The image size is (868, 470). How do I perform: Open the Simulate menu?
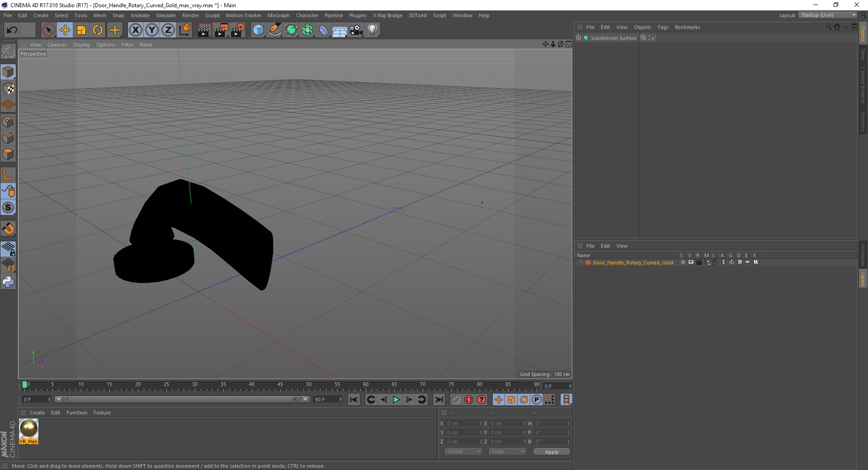[166, 15]
